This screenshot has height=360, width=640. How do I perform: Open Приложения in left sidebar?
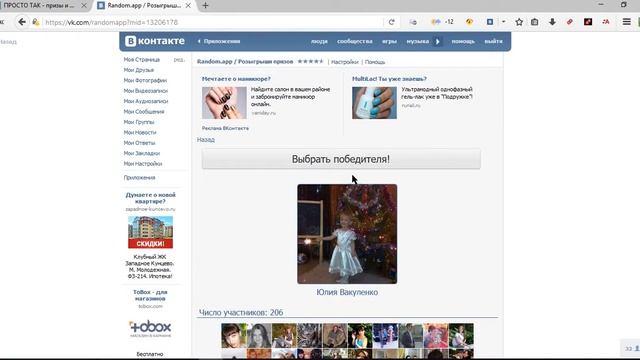[x=140, y=178]
